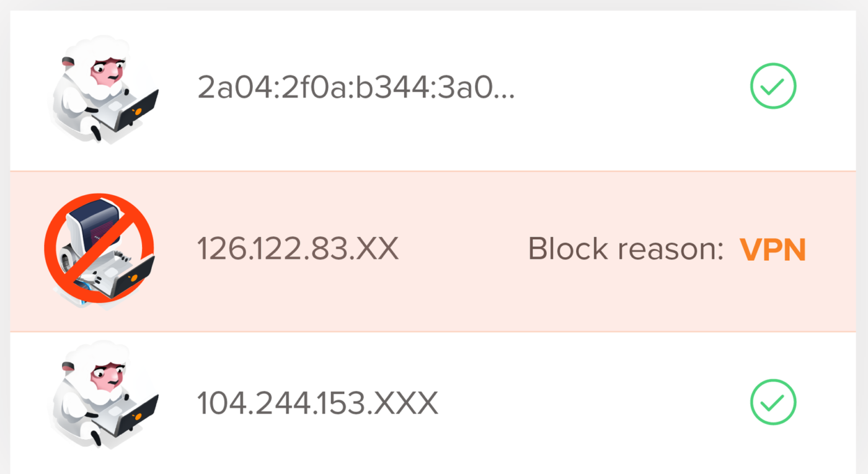The image size is (868, 474).
Task: Click the red prohibition circle over the robot
Action: pyautogui.click(x=99, y=249)
